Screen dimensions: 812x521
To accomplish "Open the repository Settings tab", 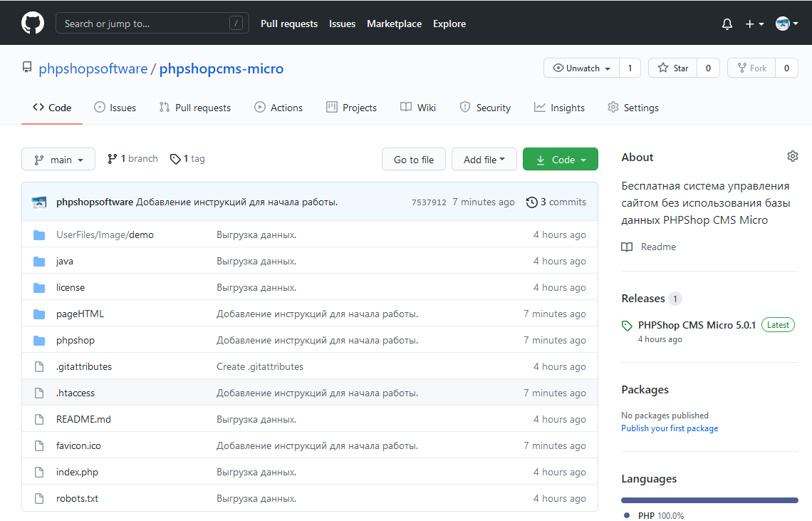I will pyautogui.click(x=633, y=108).
